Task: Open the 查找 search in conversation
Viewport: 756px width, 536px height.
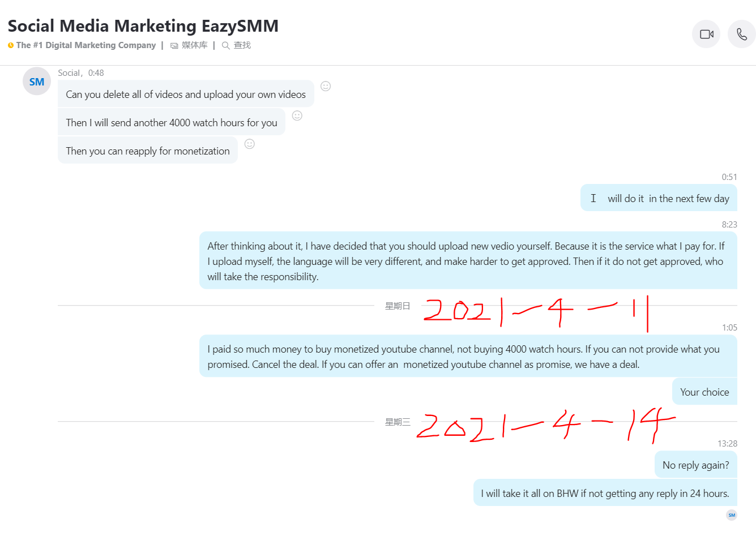Action: 236,45
